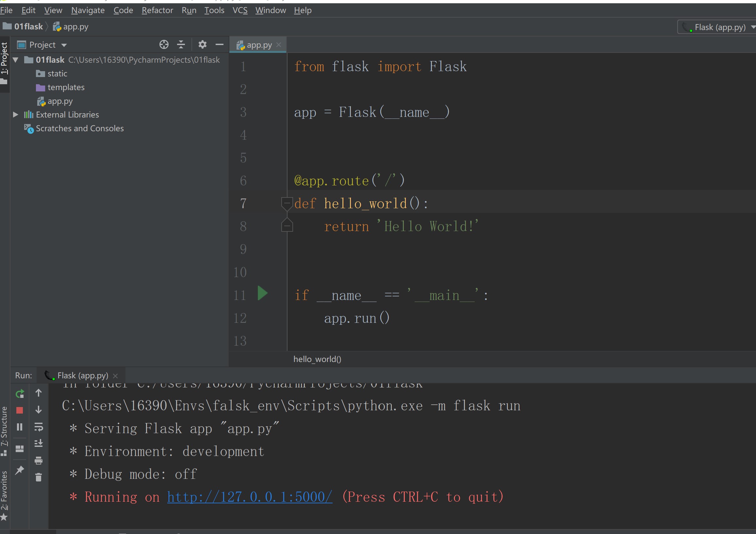
Task: Open the File menu
Action: [6, 10]
